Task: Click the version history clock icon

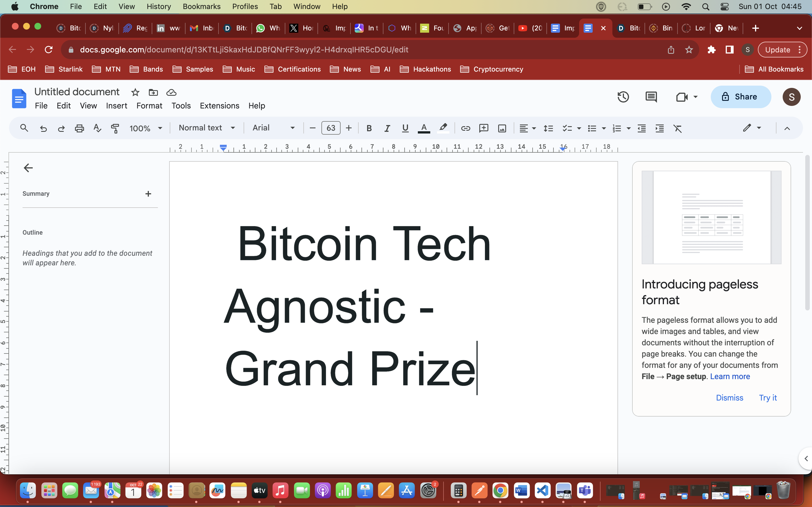Action: tap(623, 97)
